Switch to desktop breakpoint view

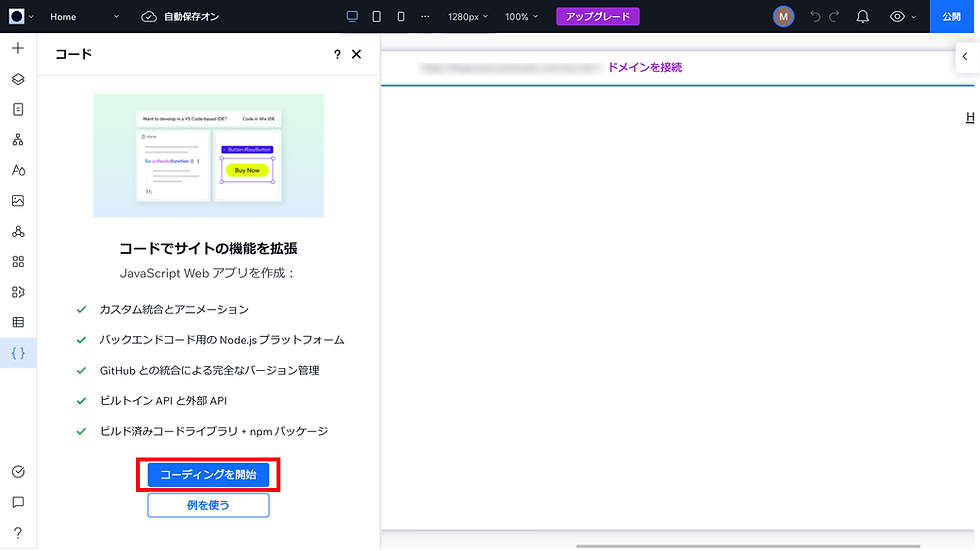point(352,17)
